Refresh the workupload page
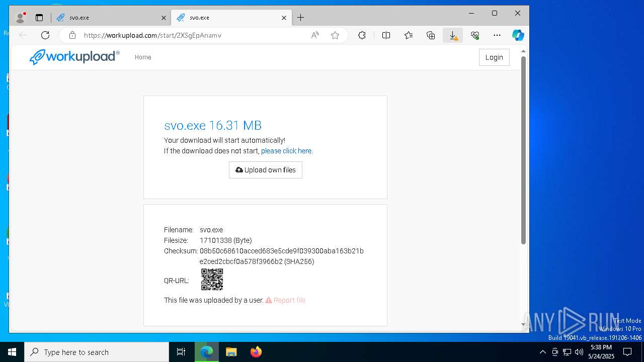This screenshot has height=362, width=644. click(45, 35)
